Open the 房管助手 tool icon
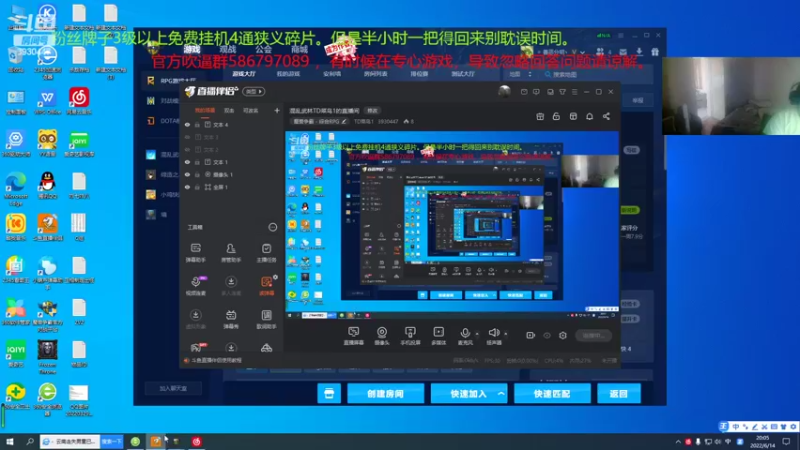This screenshot has height=450, width=800. point(231,253)
